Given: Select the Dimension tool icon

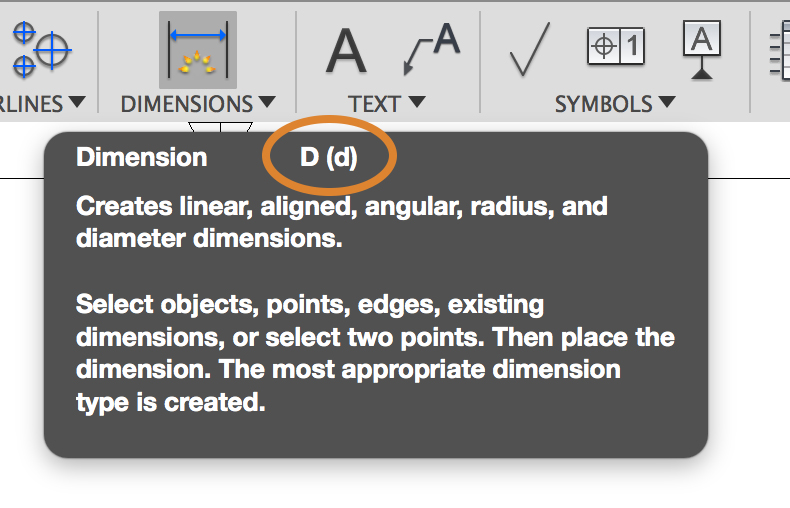Looking at the screenshot, I should pos(198,50).
